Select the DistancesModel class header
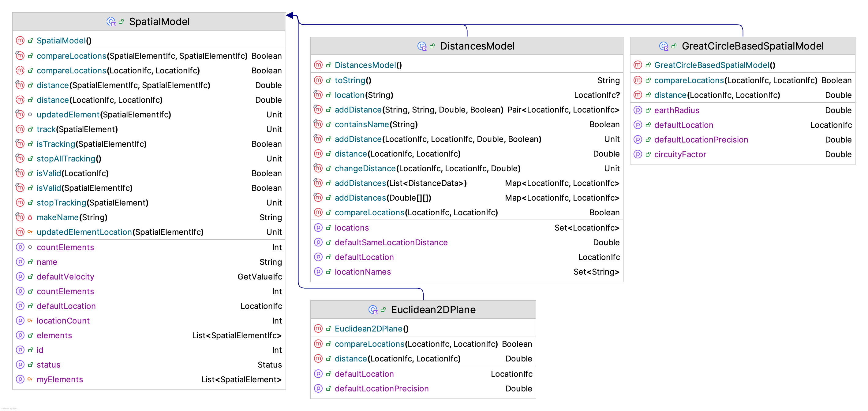868x411 pixels. click(467, 46)
